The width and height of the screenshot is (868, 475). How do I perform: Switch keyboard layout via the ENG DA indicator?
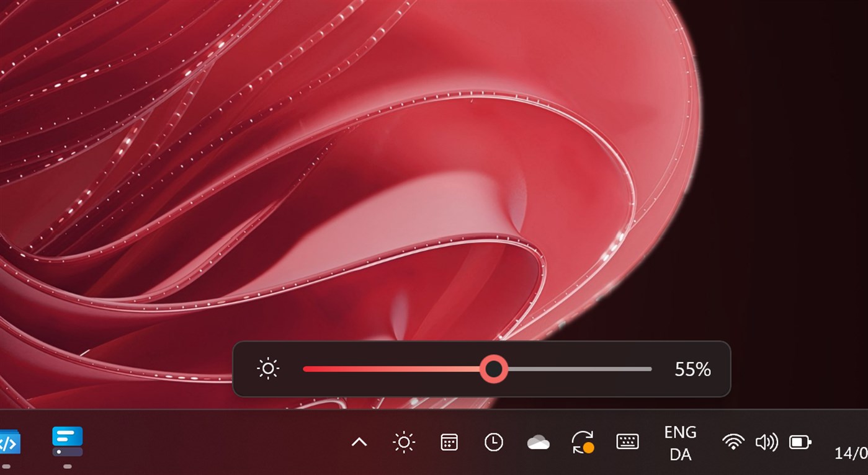pyautogui.click(x=680, y=442)
